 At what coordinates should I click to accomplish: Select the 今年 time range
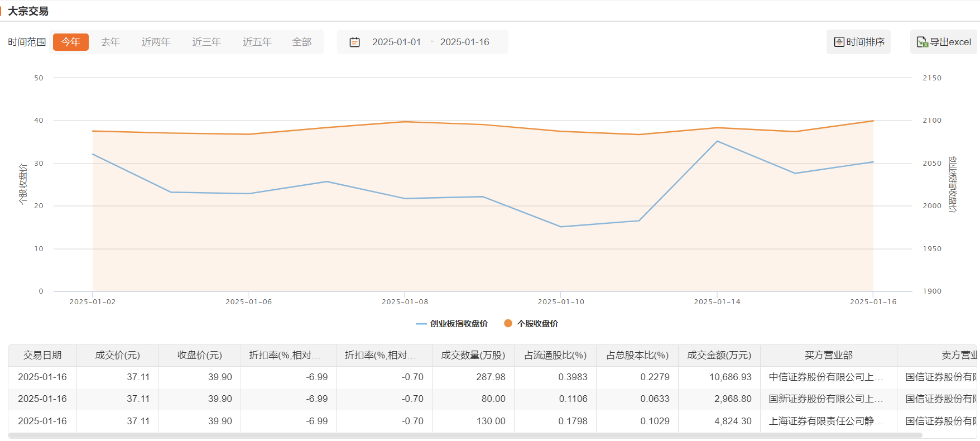click(71, 42)
